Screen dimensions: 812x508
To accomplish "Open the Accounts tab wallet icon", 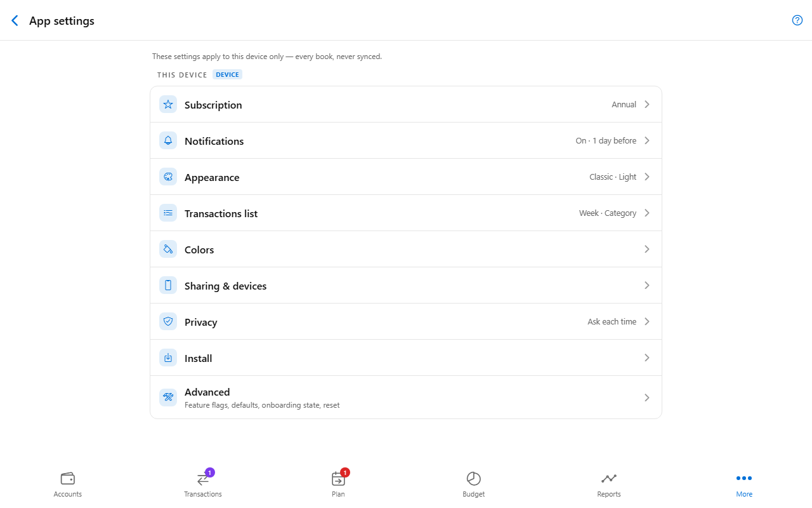I will pyautogui.click(x=68, y=478).
